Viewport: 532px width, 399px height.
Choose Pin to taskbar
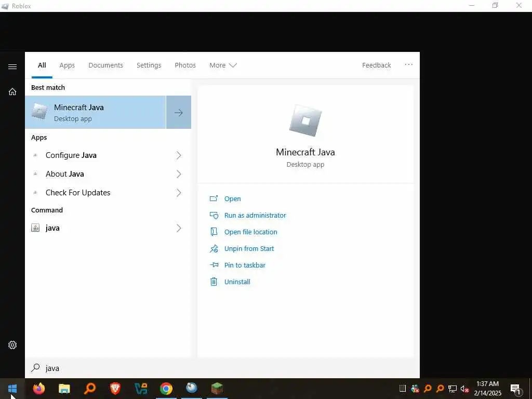pos(245,265)
